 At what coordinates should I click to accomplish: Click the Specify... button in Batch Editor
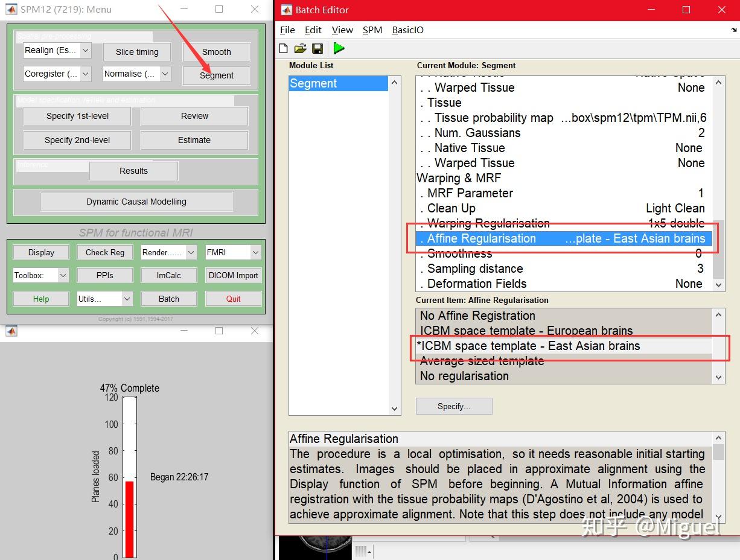click(454, 406)
